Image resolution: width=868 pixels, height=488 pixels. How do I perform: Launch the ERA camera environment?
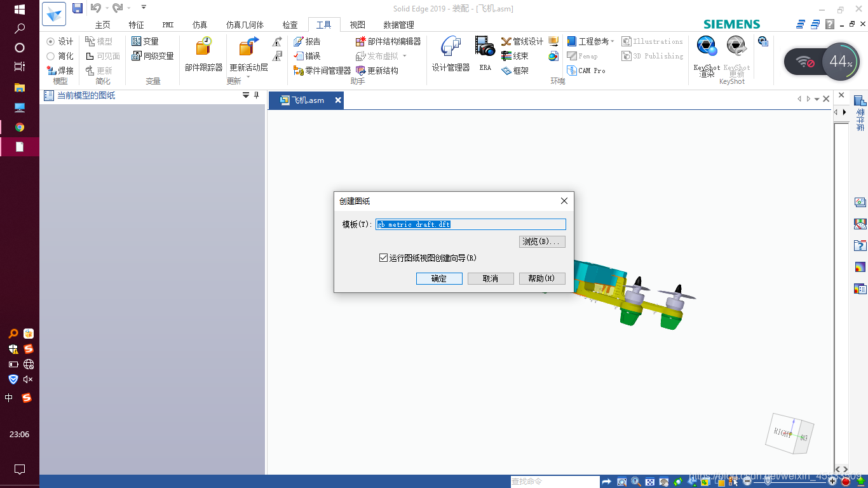click(485, 55)
